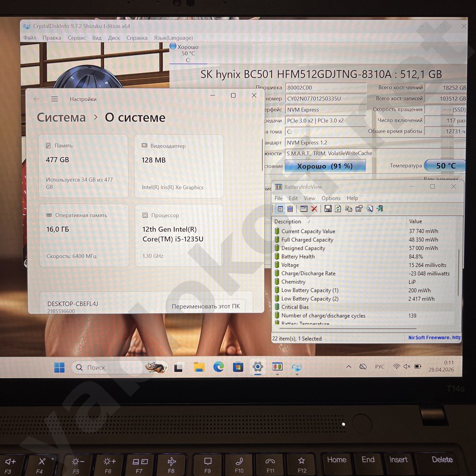Launch Microsoft Edge from the taskbar
The image size is (476, 476).
click(x=219, y=367)
